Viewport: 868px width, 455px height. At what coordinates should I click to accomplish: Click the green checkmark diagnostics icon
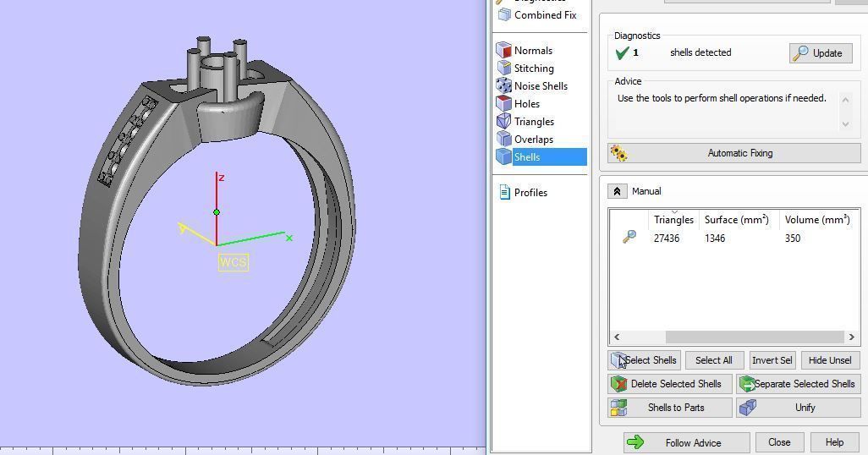622,52
